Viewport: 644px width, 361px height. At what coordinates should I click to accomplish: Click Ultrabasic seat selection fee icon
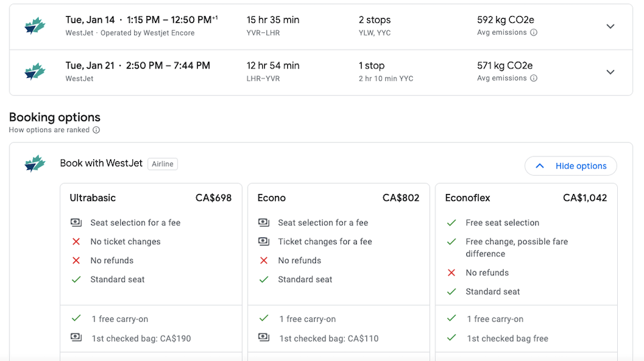click(76, 223)
